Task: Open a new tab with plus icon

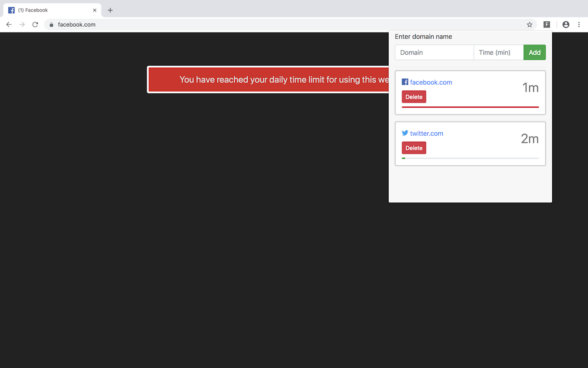Action: (110, 10)
